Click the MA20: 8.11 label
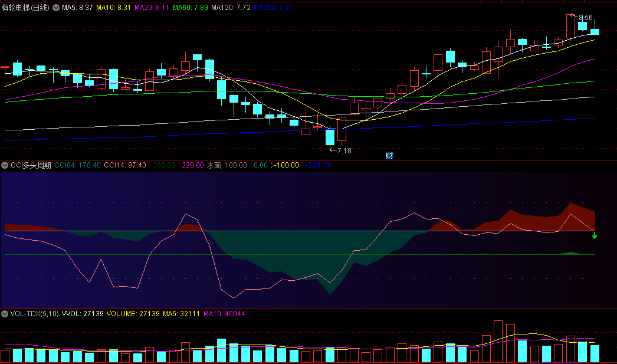Viewport: 617px width, 364px height. pos(152,8)
